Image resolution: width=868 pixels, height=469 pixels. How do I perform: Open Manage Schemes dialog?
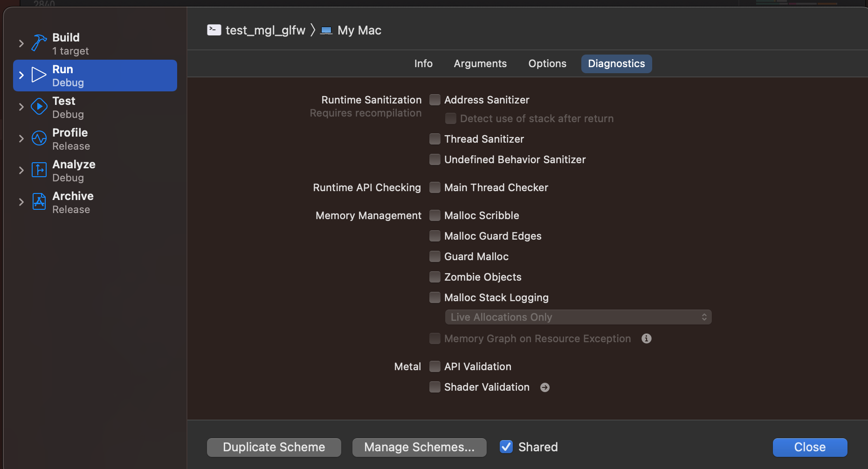pyautogui.click(x=419, y=447)
